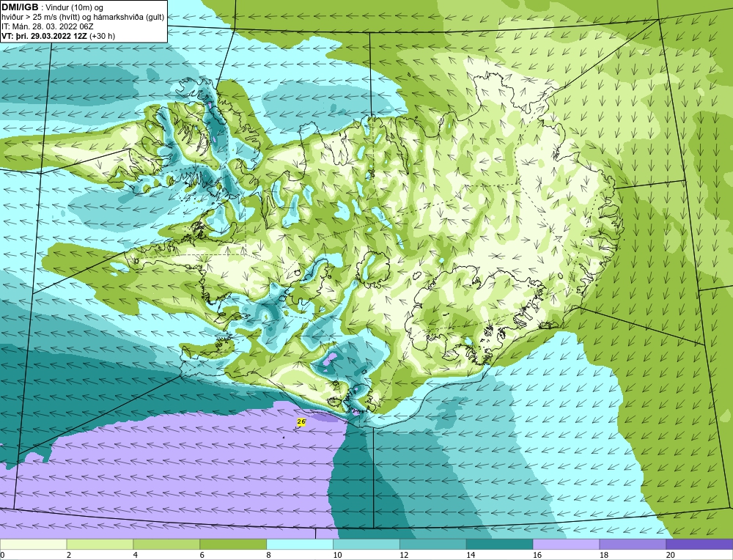733x560 pixels.
Task: Click the 0–2 m/s pale cream legend swatch
Action: [33, 544]
